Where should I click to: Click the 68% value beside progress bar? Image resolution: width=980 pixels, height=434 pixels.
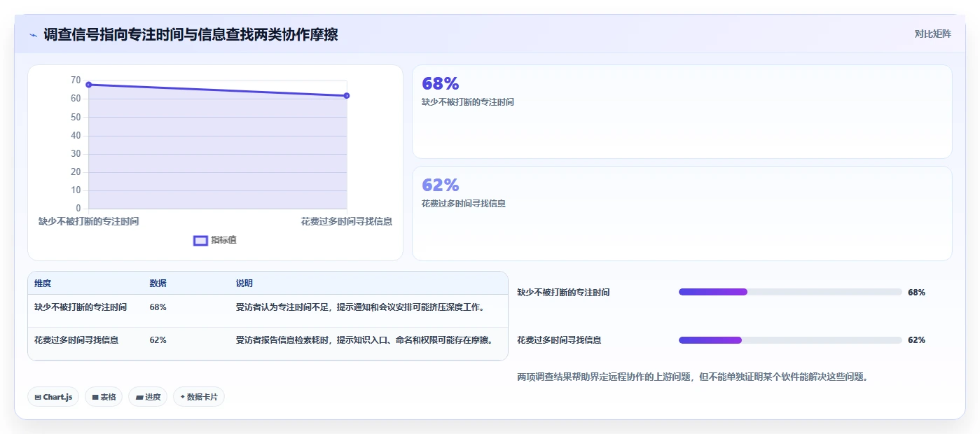(916, 293)
